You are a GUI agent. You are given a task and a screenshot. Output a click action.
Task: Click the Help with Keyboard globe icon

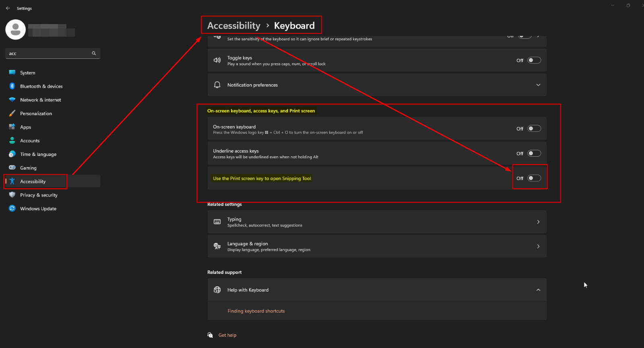[x=217, y=290]
